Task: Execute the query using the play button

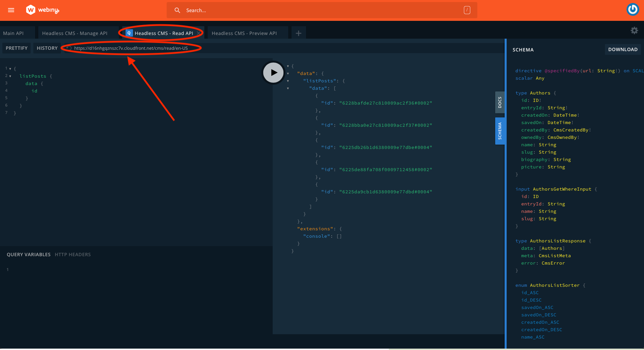Action: tap(273, 72)
